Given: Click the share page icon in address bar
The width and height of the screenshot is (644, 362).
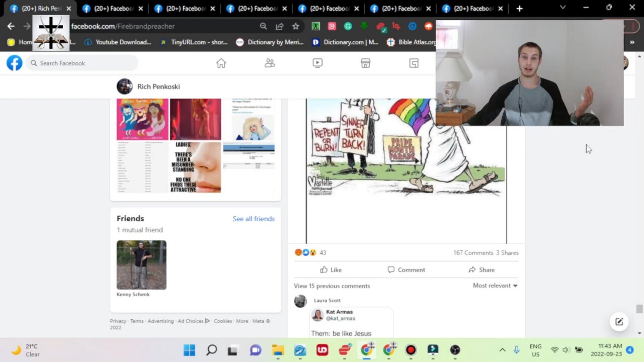Looking at the screenshot, I should [279, 26].
